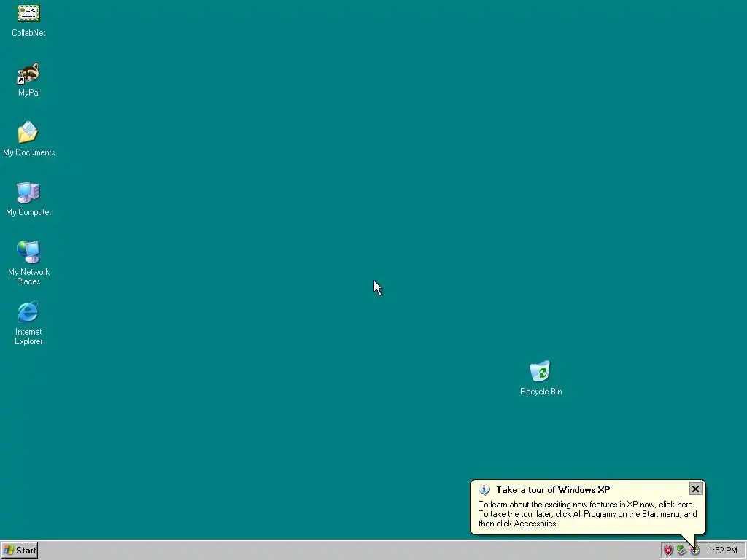The width and height of the screenshot is (747, 560).
Task: Close the Take a tour balloon
Action: click(695, 489)
